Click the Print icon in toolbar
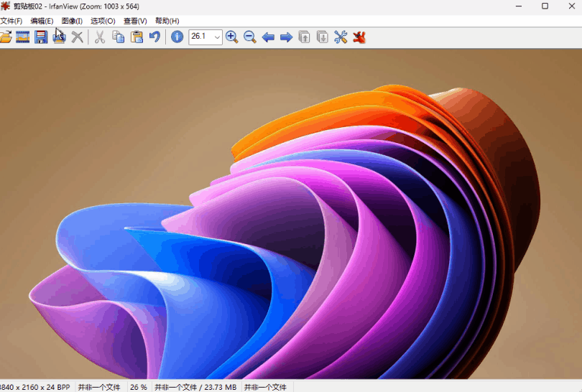 click(60, 37)
